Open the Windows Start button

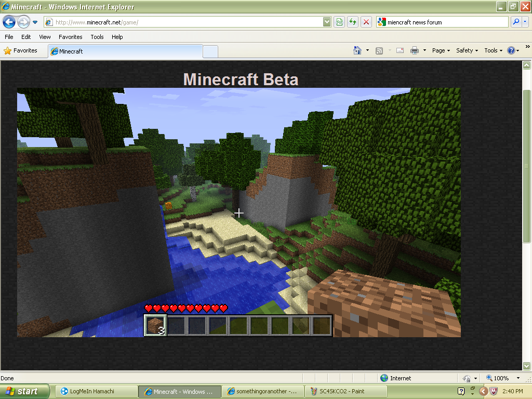click(x=25, y=391)
